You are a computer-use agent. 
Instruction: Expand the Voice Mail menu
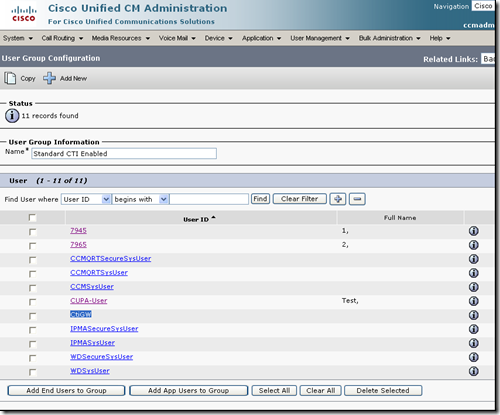(177, 38)
